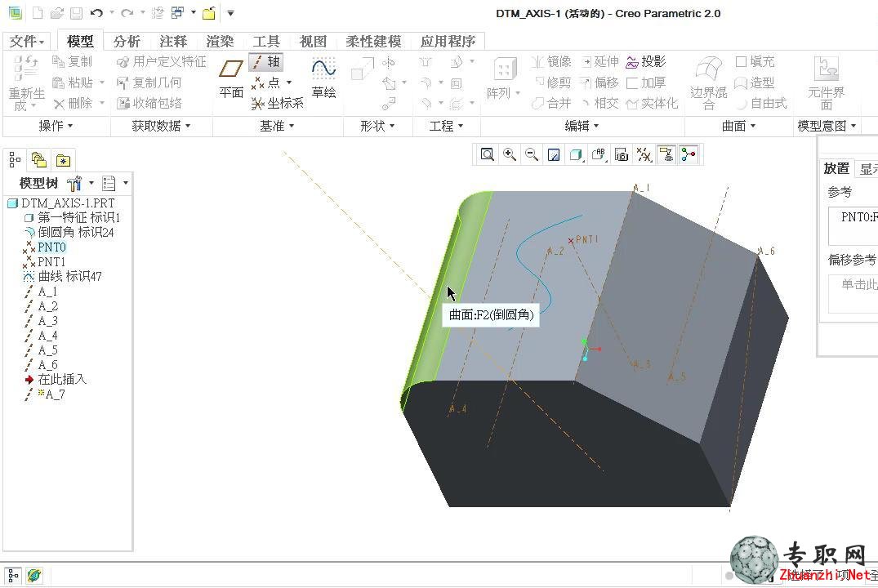Click the 重新生成 regenerate button

(26, 82)
